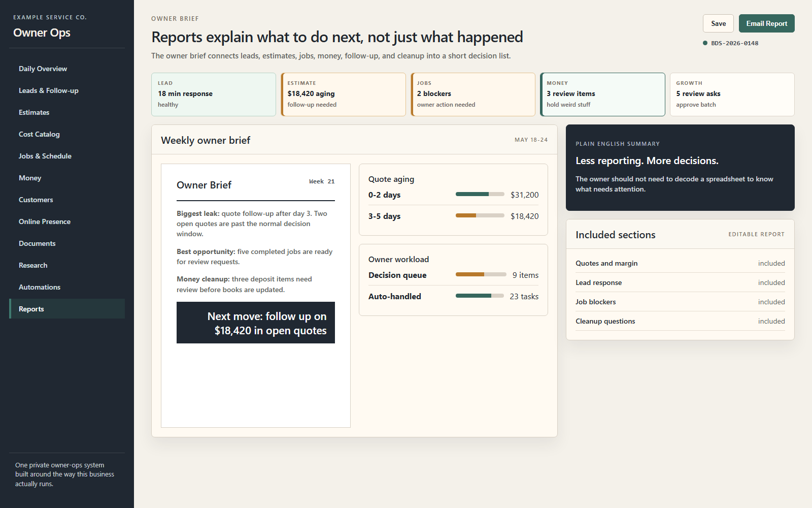
Task: Click the 9 items count
Action: [x=525, y=275]
